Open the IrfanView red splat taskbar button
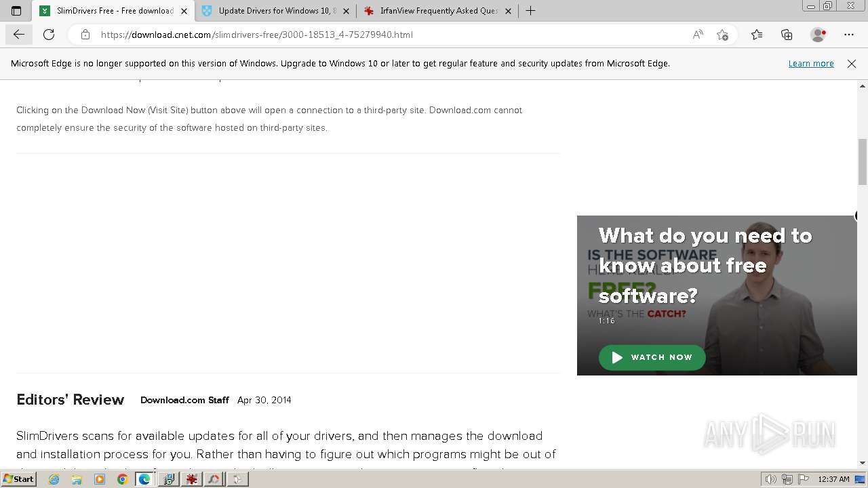Screen dimensions: 868x488 (x=191, y=479)
